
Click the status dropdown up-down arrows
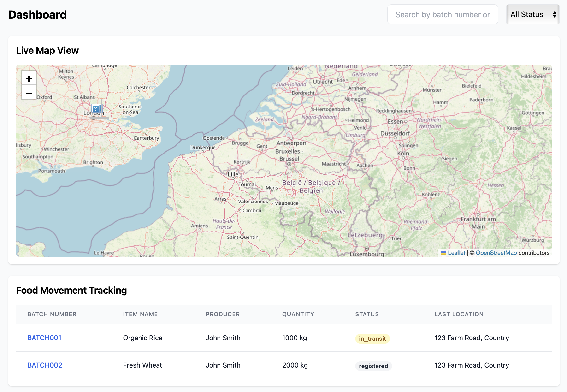(555, 14)
